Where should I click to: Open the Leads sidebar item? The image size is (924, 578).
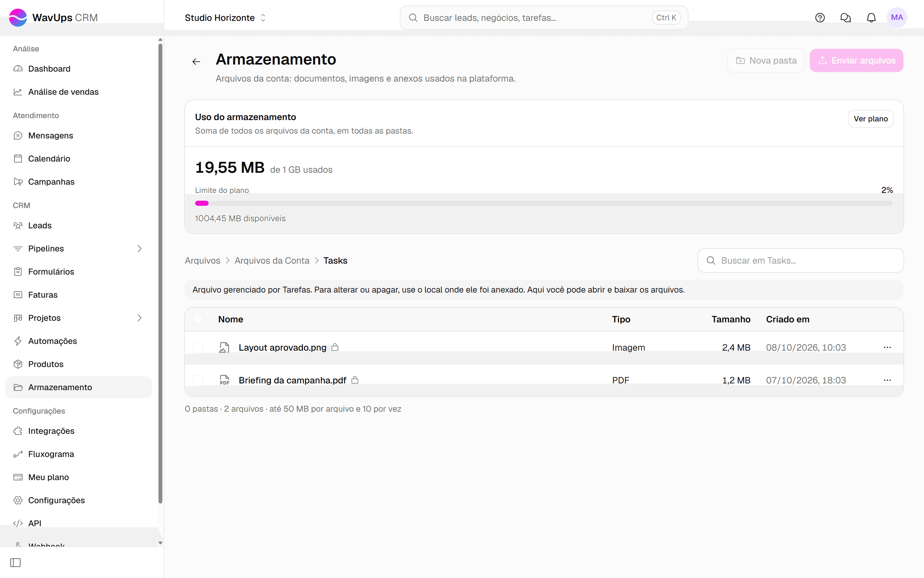click(79, 225)
